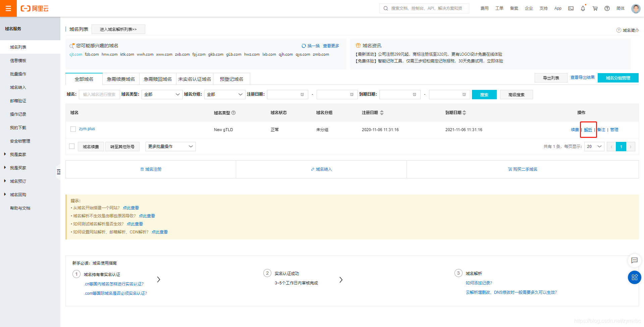Click 查看导出结果 link

click(582, 77)
